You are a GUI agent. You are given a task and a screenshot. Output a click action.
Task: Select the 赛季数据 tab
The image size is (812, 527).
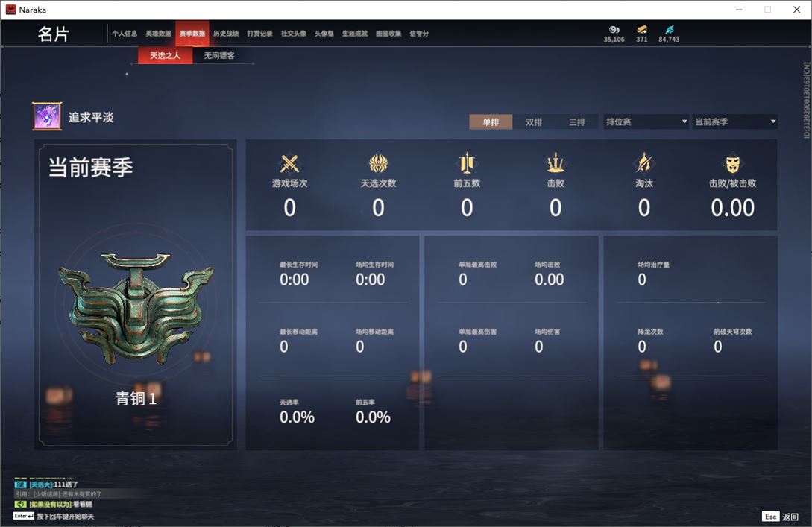click(192, 33)
